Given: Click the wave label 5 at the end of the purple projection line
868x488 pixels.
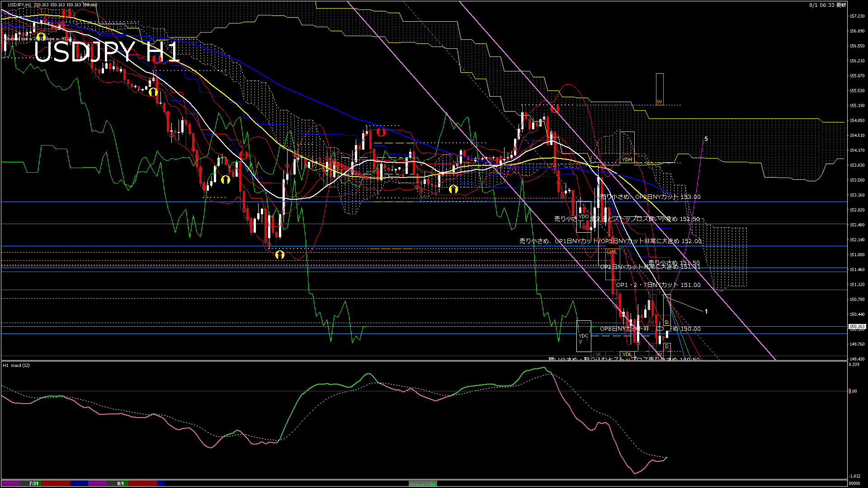Looking at the screenshot, I should click(x=706, y=139).
